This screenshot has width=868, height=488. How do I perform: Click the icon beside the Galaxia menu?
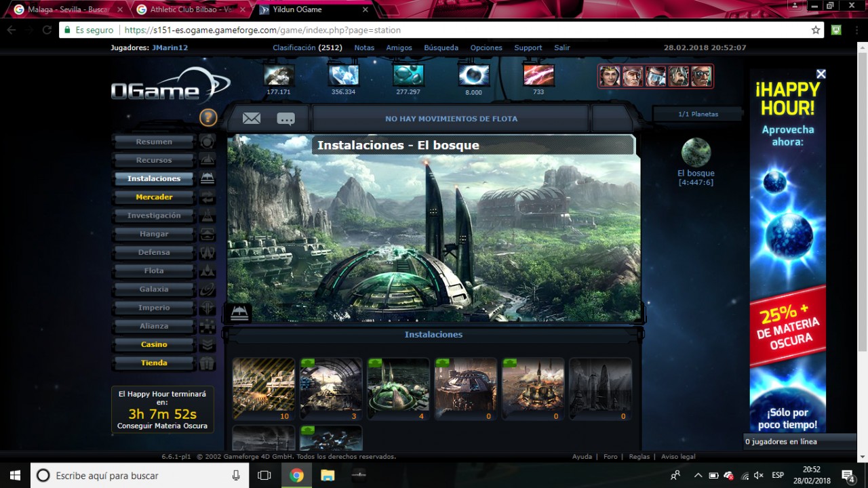[x=208, y=289]
